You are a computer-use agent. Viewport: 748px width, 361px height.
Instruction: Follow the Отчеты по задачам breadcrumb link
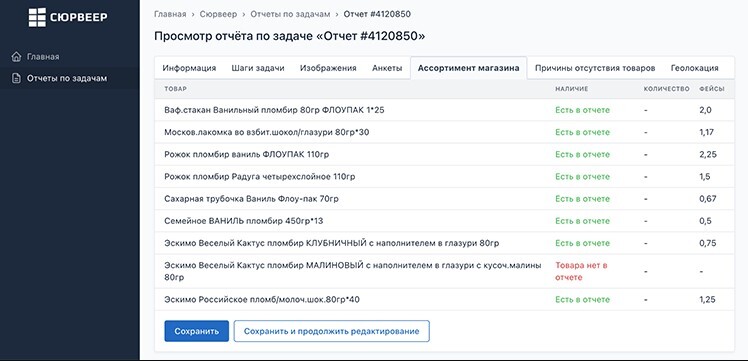[290, 14]
